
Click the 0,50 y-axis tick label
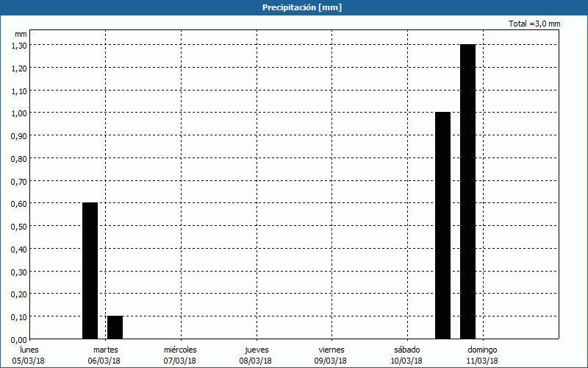19,226
